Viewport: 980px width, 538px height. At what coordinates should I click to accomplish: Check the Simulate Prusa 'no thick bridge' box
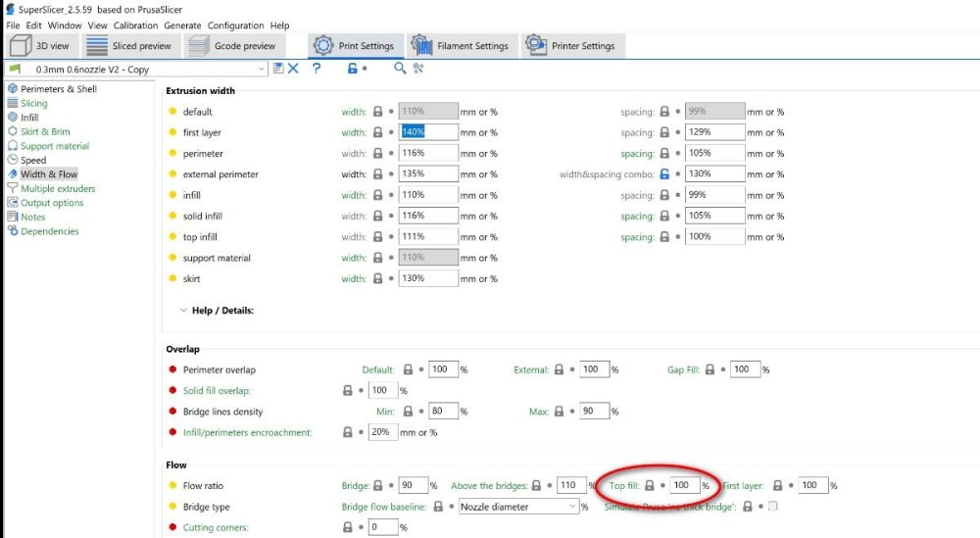tap(773, 506)
